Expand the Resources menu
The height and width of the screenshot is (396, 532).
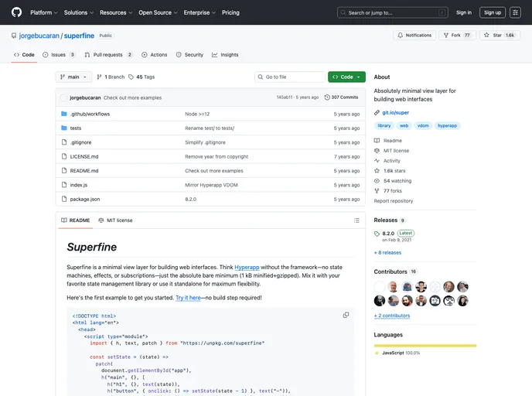pyautogui.click(x=116, y=12)
